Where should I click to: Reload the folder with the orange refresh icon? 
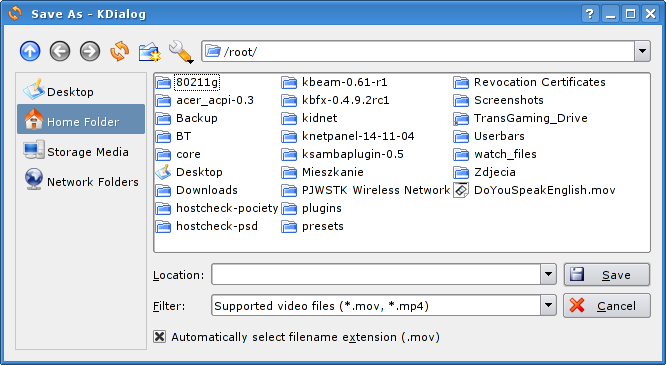120,51
